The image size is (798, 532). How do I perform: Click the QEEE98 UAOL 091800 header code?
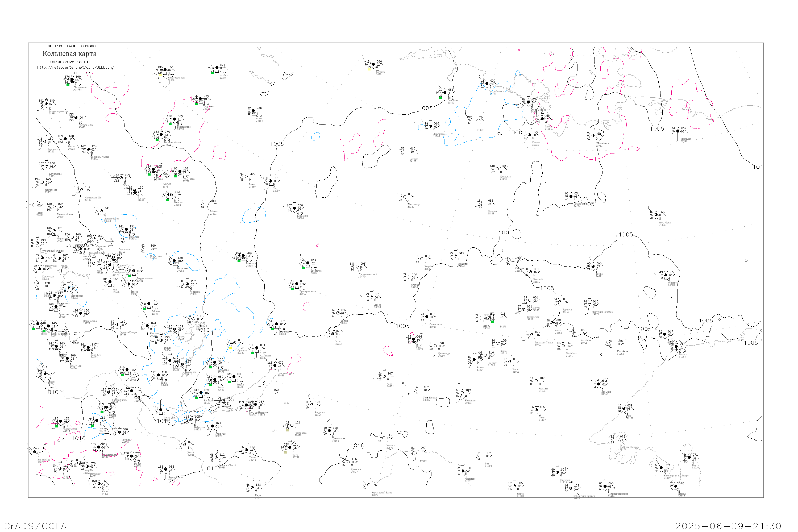pyautogui.click(x=72, y=46)
